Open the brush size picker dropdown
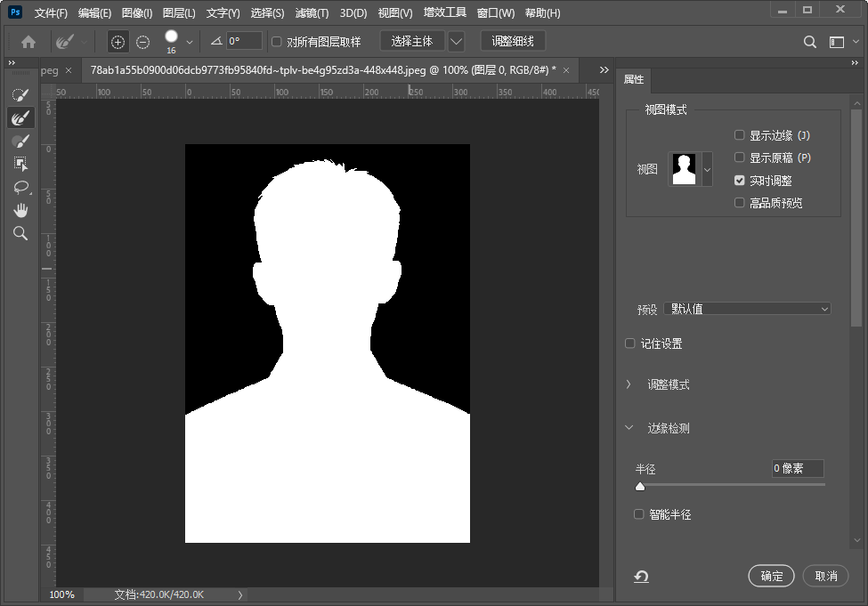 tap(190, 42)
